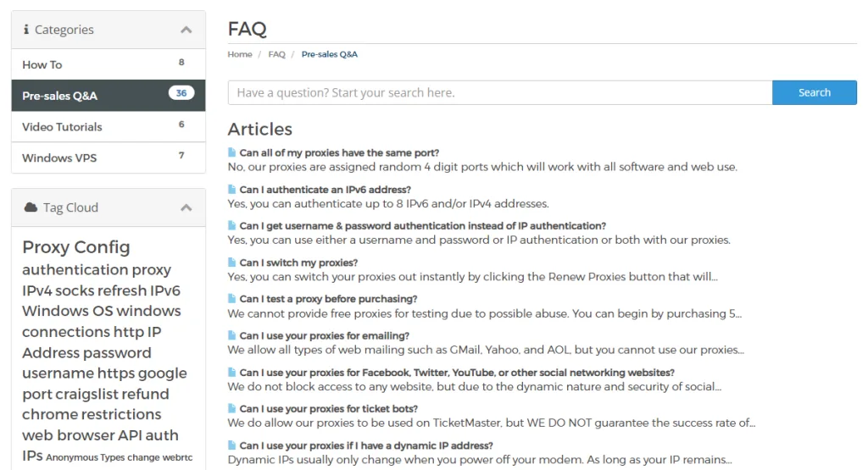This screenshot has height=470, width=868.
Task: Go to Home breadcrumb link
Action: (240, 54)
